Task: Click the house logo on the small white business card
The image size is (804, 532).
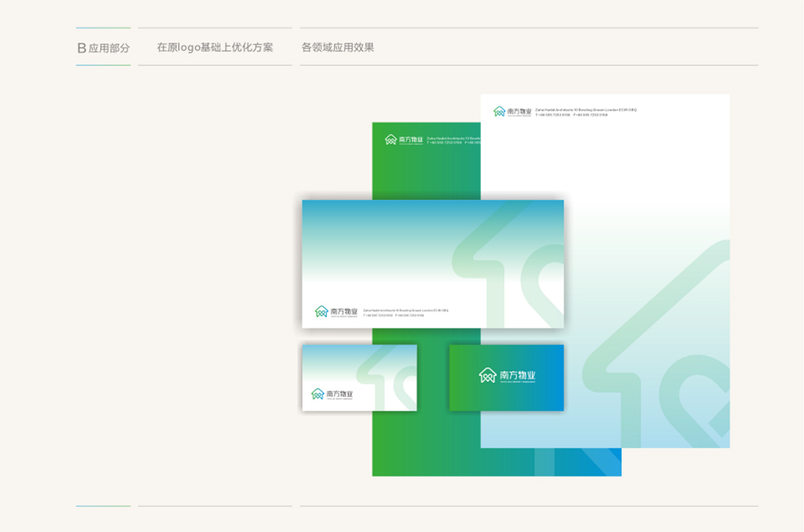Action: (x=318, y=393)
